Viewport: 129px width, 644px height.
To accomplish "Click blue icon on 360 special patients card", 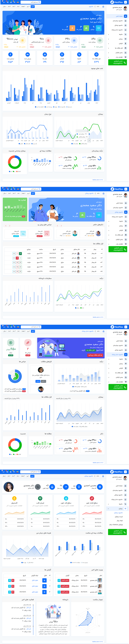I will pos(74,40).
